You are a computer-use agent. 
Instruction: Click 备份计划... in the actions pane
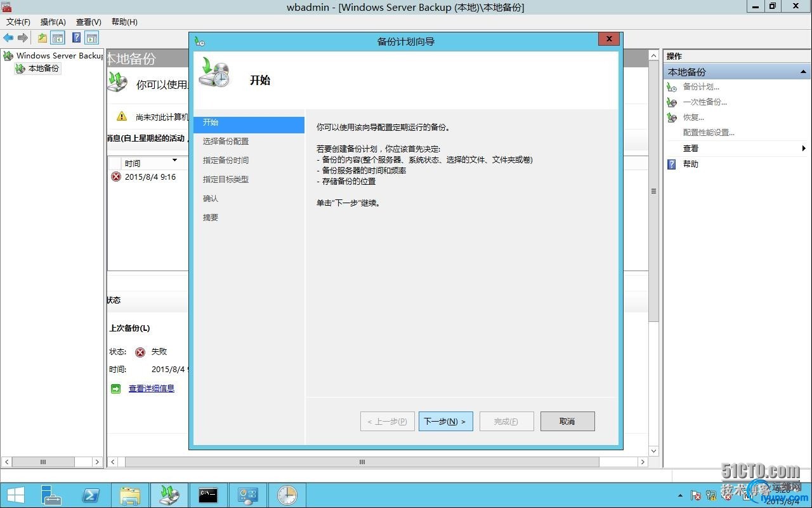coord(701,87)
